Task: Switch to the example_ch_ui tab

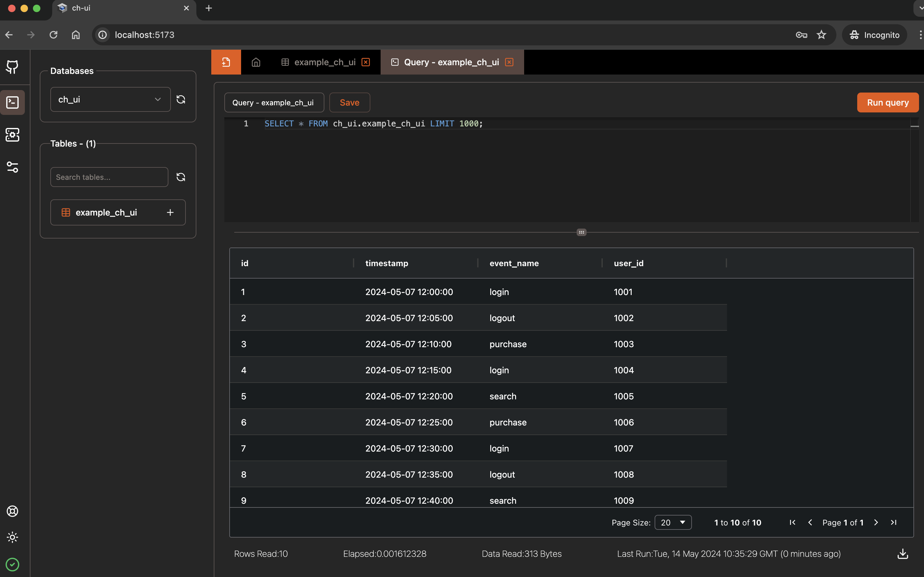Action: [325, 62]
